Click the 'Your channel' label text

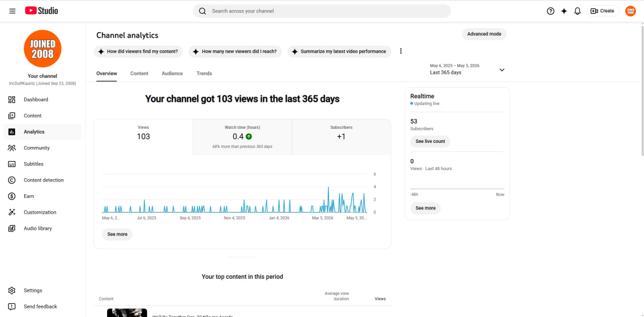42,76
